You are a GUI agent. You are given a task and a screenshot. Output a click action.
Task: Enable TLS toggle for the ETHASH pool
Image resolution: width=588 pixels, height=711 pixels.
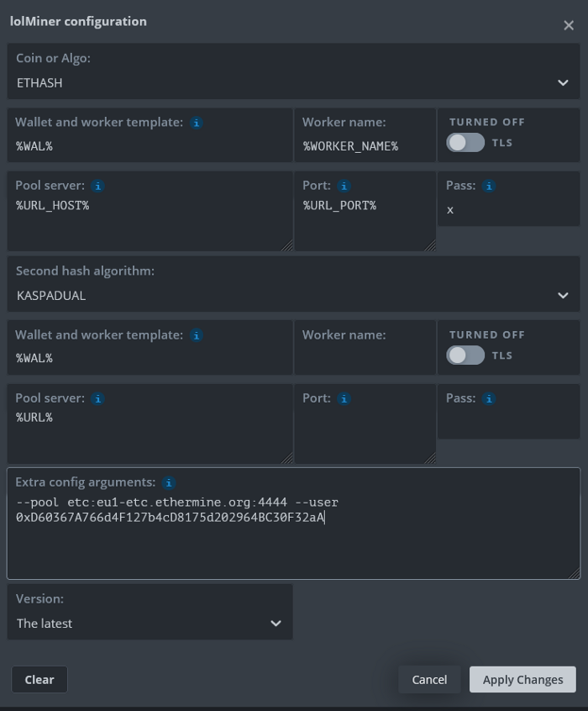[x=465, y=143]
